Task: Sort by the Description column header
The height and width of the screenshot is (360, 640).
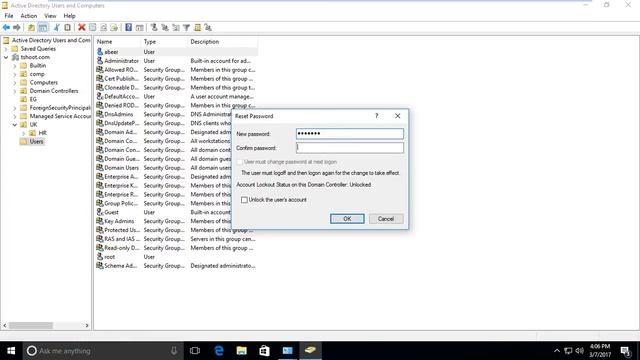Action: point(222,42)
